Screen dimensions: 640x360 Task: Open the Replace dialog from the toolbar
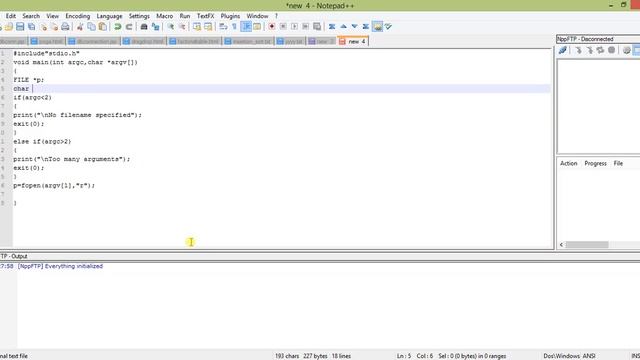point(156,27)
